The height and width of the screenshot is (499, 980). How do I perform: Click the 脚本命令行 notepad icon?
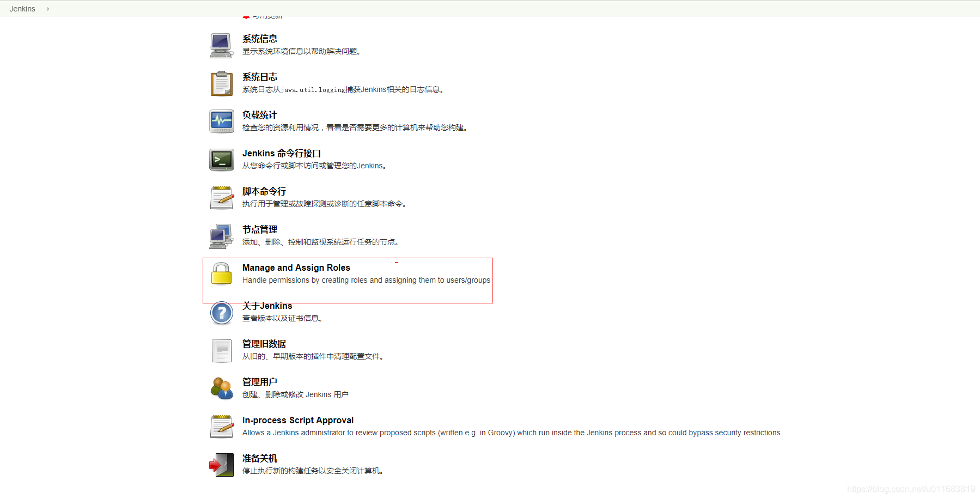(221, 198)
